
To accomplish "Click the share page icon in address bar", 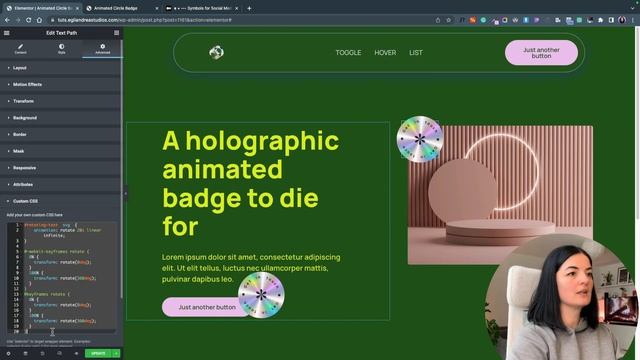I will (x=438, y=20).
